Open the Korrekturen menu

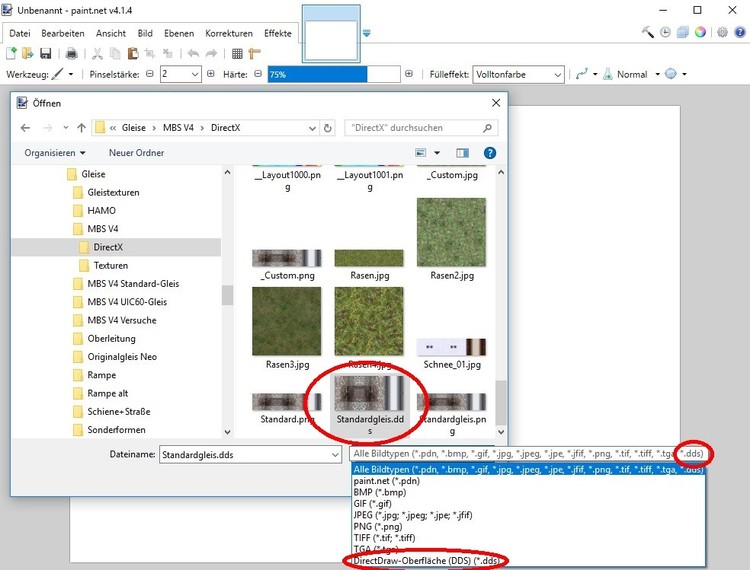[229, 33]
